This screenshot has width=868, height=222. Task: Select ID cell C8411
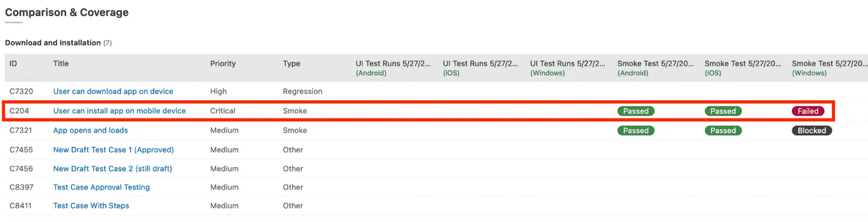click(20, 206)
